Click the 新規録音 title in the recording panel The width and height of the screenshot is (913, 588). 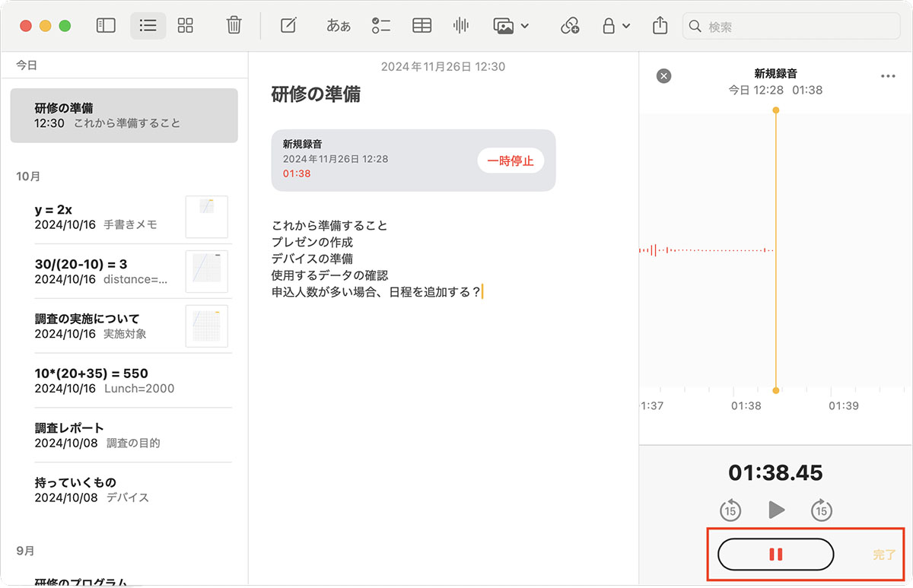pos(775,74)
